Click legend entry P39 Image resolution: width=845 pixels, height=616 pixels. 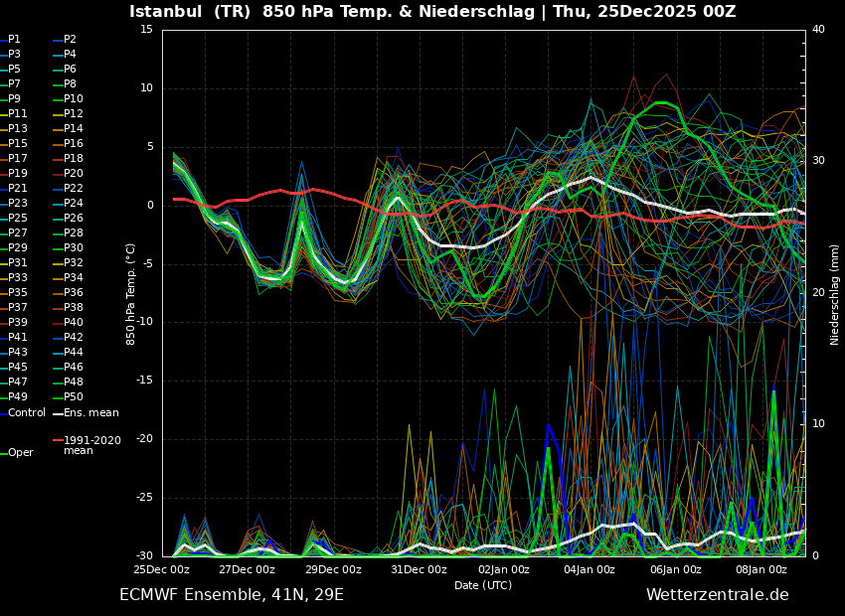point(14,323)
